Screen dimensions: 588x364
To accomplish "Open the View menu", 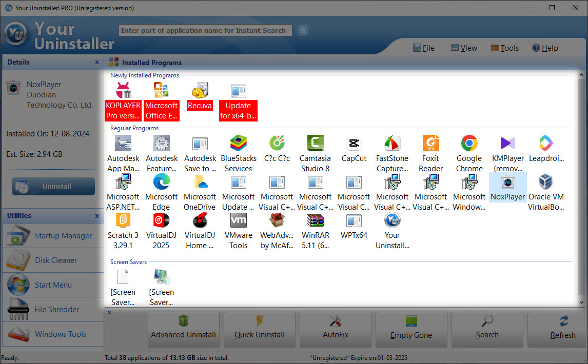I will click(464, 48).
